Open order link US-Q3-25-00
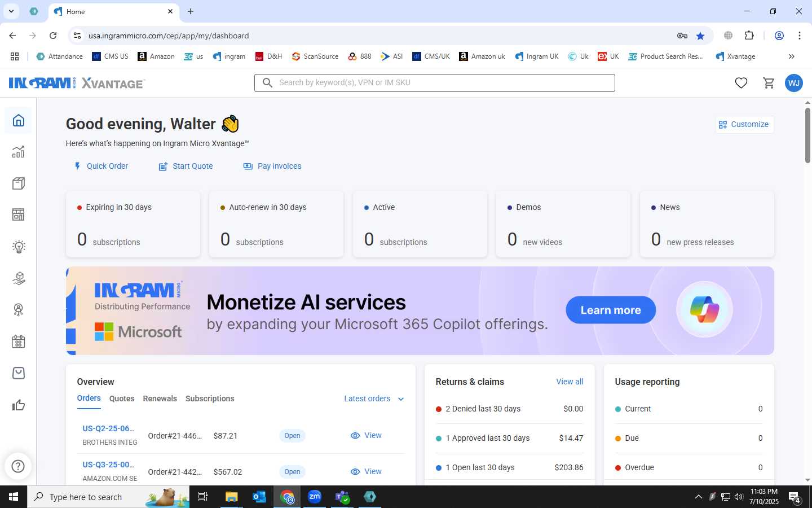812x508 pixels. coord(109,465)
